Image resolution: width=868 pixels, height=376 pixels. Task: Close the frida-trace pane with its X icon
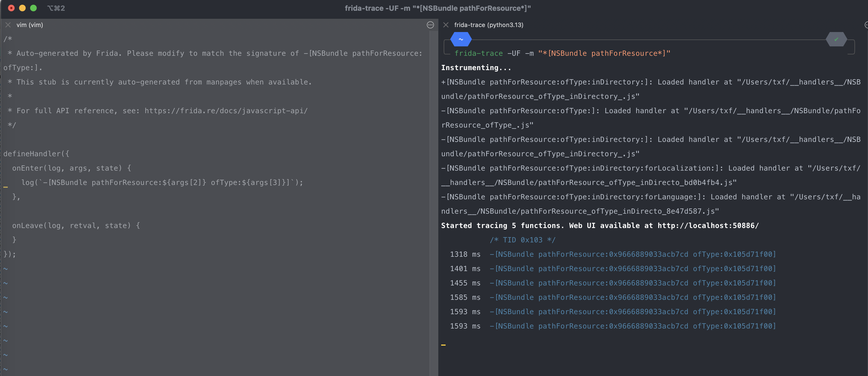coord(446,25)
